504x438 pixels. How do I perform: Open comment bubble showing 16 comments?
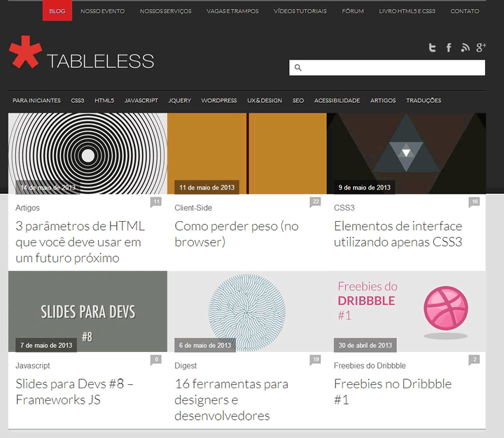(x=474, y=202)
